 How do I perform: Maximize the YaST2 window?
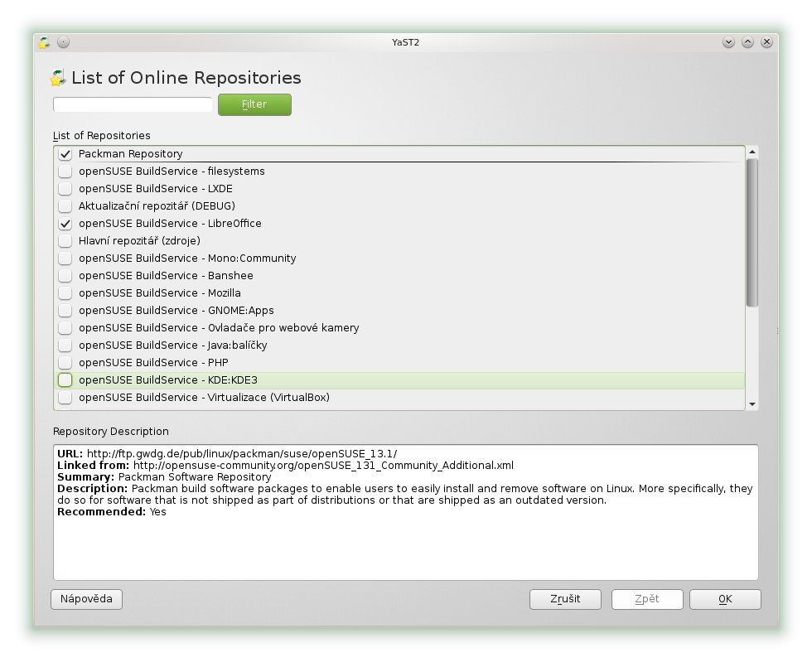pyautogui.click(x=747, y=42)
